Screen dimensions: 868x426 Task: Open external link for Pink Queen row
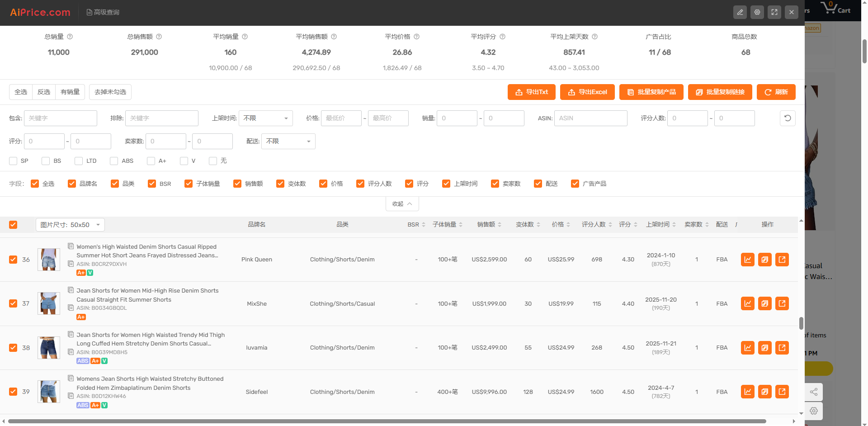point(782,260)
